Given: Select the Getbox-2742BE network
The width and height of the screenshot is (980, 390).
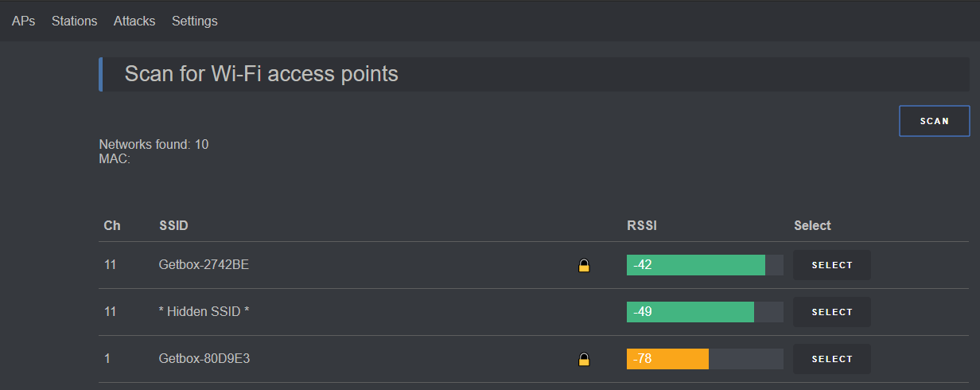Looking at the screenshot, I should [832, 265].
